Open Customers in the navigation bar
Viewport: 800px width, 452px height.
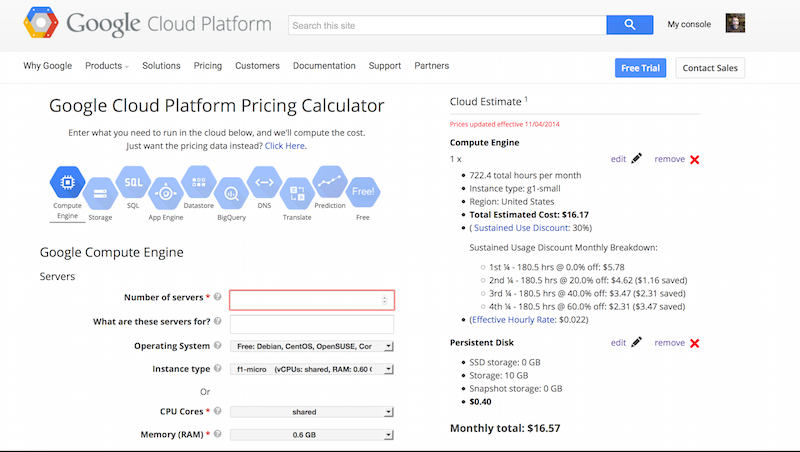pos(257,66)
